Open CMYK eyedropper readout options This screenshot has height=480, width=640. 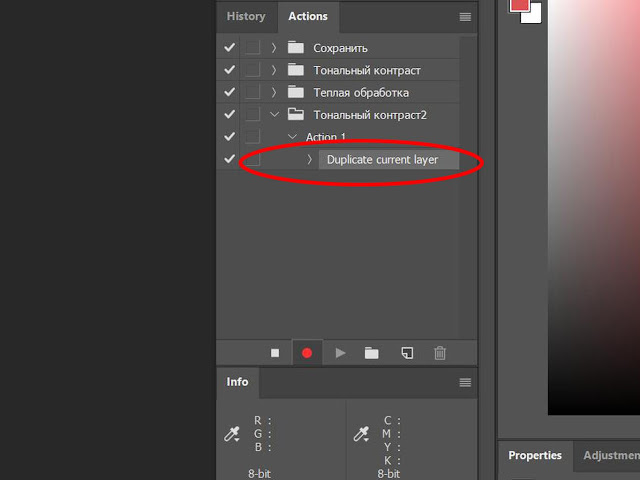tap(362, 434)
